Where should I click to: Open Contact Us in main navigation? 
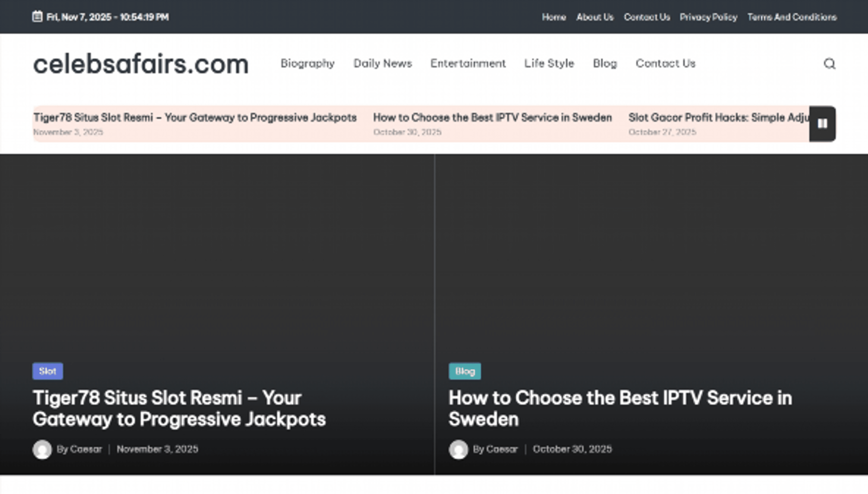(x=665, y=64)
